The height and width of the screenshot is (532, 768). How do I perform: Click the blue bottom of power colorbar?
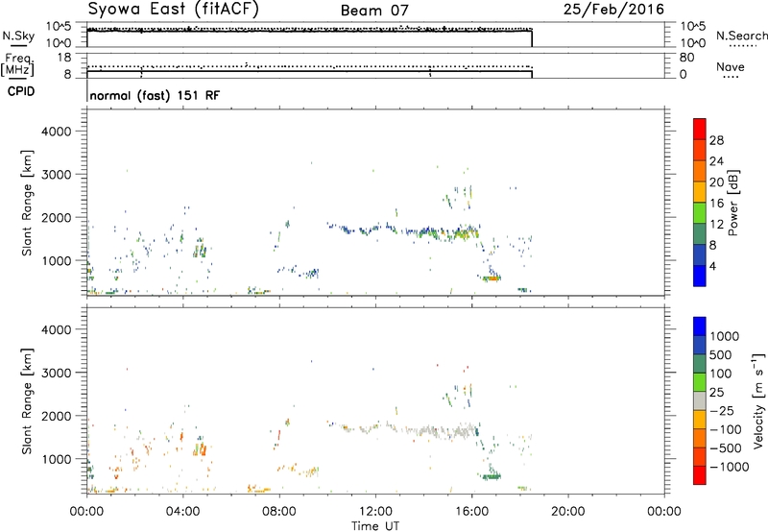click(x=700, y=276)
